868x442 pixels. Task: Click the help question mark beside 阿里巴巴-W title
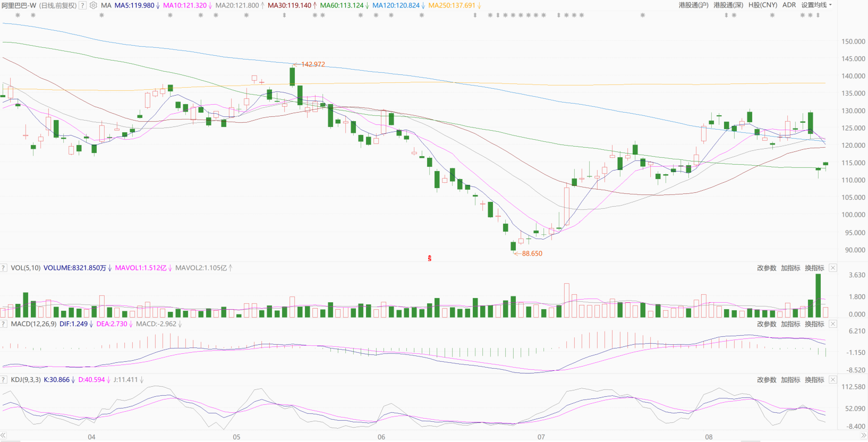tap(82, 5)
